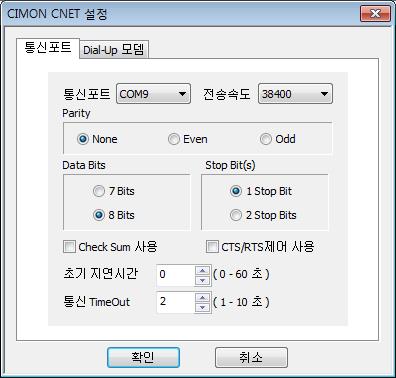Increase 초기 지연시간 with up arrow
This screenshot has width=396, height=378.
pyautogui.click(x=202, y=270)
